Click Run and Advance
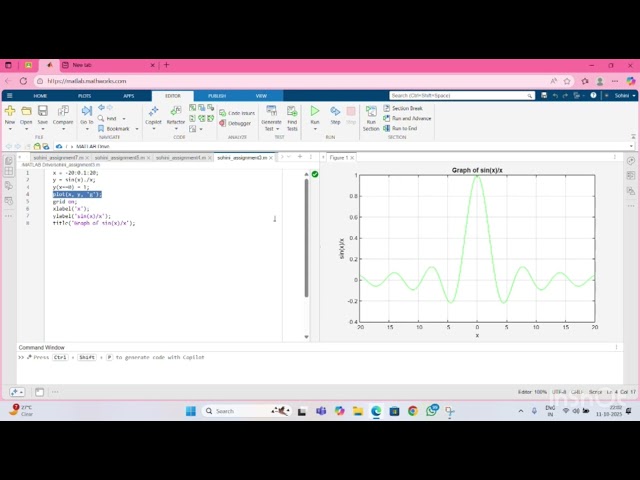Image resolution: width=640 pixels, height=480 pixels. (407, 118)
